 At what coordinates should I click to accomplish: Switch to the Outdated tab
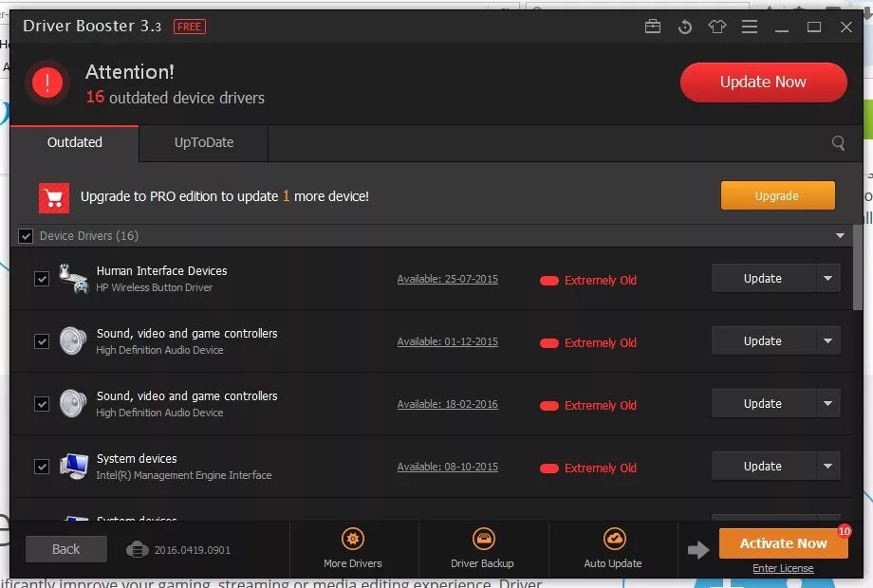(75, 143)
